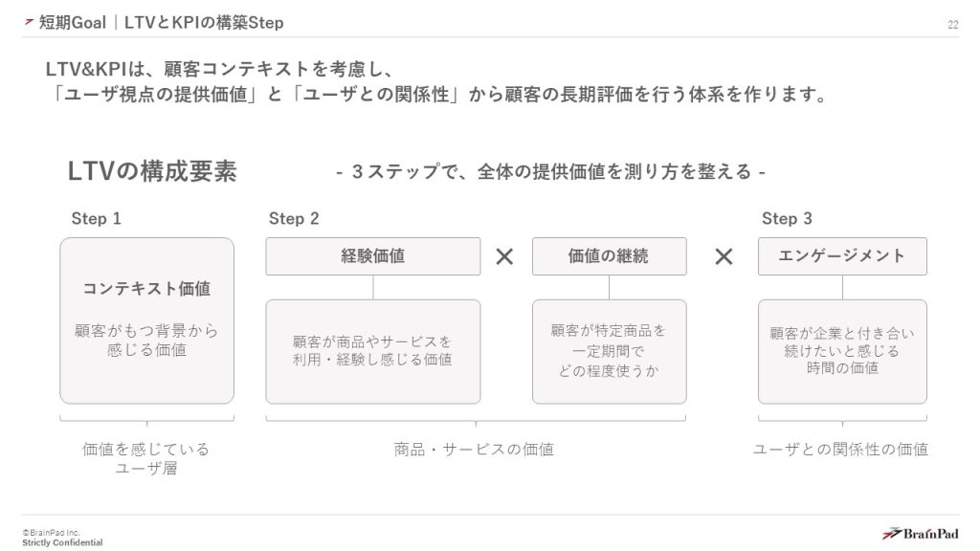Viewport: 980px width, 551px height.
Task: Click the LTVの構成要素 heading
Action: coord(152,171)
